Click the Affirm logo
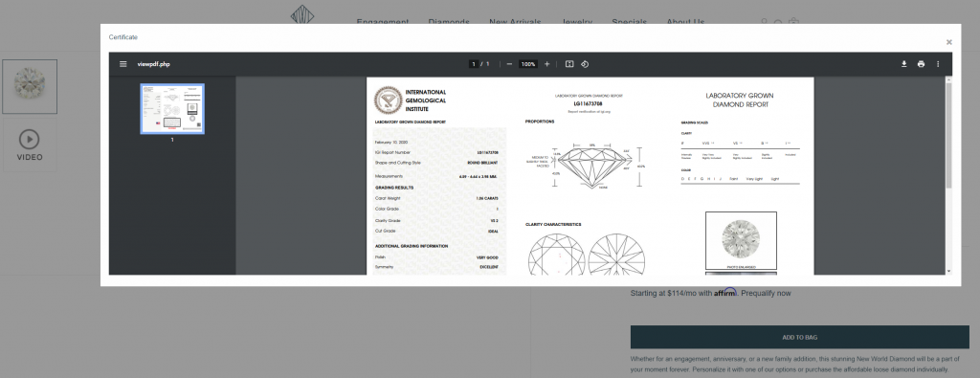 pos(725,292)
